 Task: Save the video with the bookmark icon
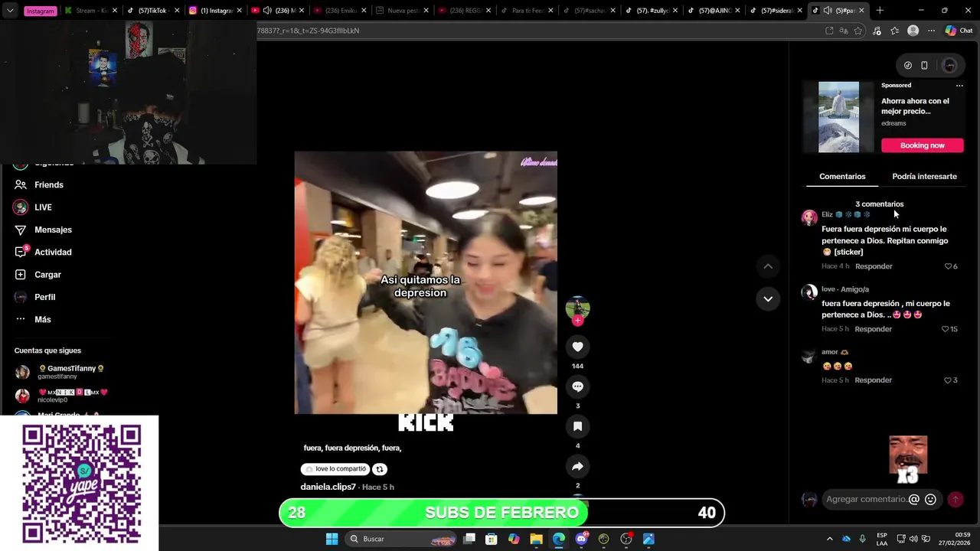click(x=577, y=426)
